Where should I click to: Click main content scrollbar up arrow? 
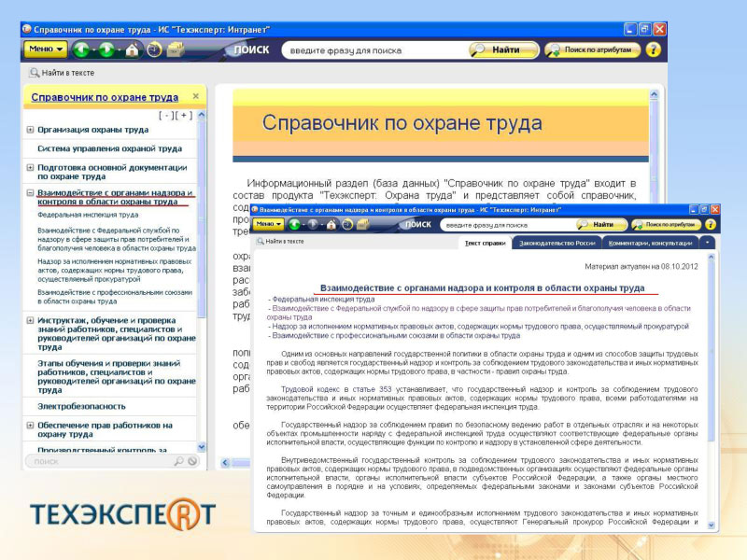pyautogui.click(x=655, y=94)
